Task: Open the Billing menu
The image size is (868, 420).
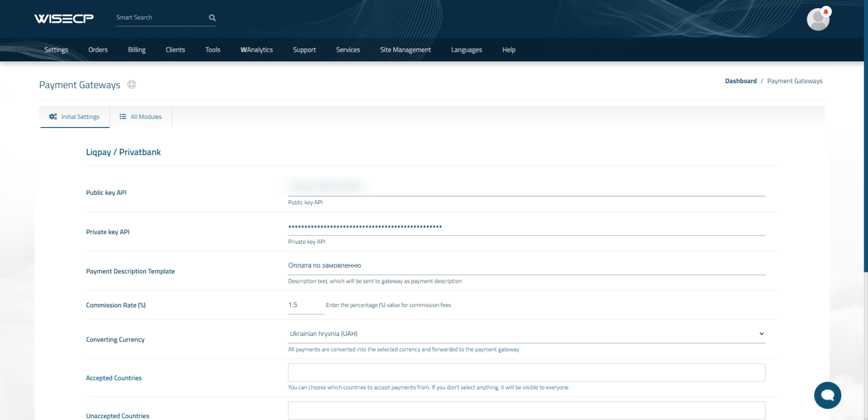Action: click(137, 50)
